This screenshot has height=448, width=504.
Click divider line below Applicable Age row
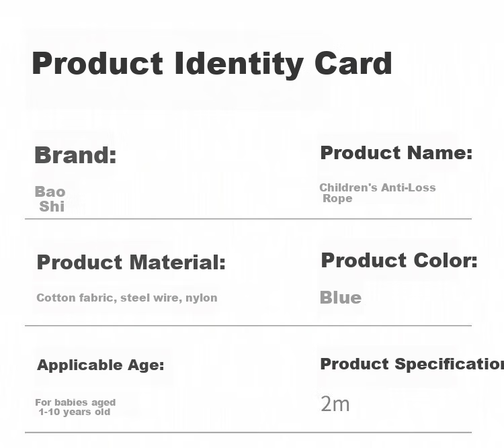(248, 433)
